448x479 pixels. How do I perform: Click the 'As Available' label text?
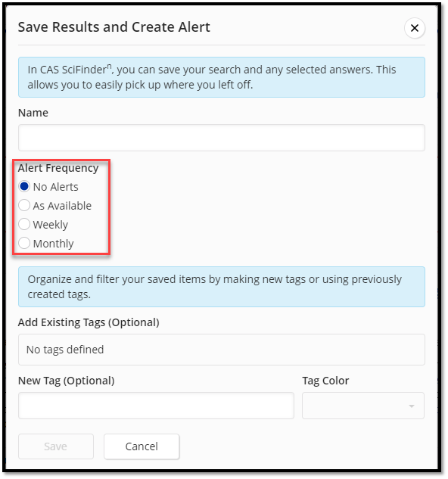click(x=62, y=206)
